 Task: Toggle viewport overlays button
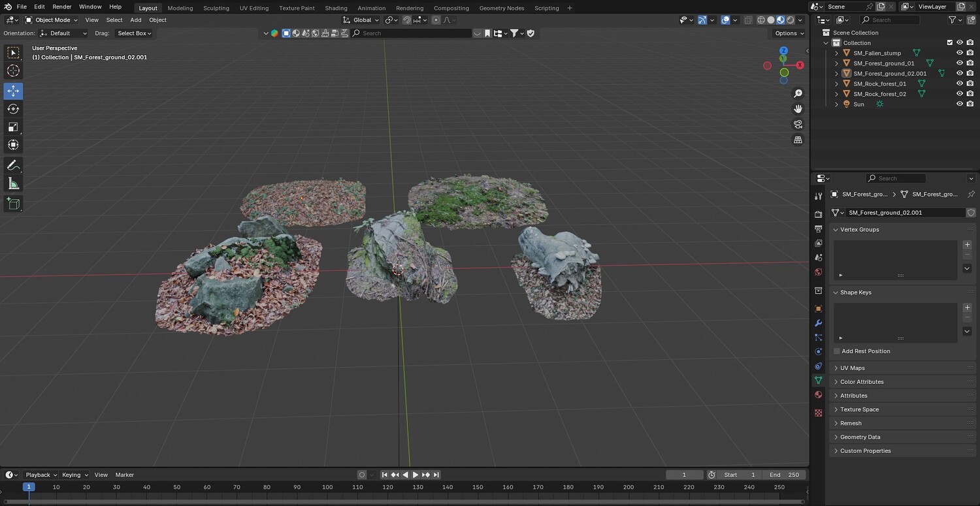coord(725,20)
